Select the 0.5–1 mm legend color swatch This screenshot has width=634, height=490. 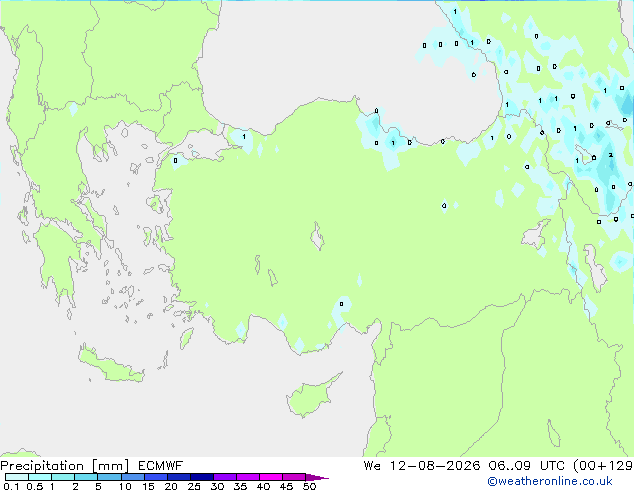point(40,477)
